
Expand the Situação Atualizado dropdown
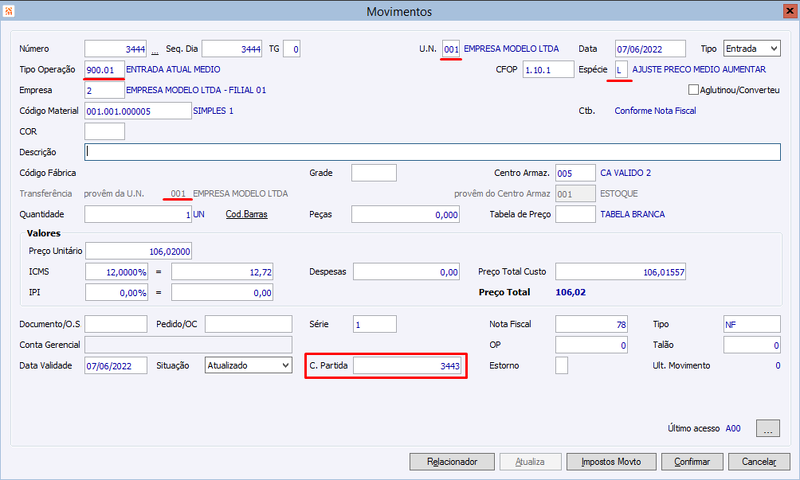(x=248, y=365)
